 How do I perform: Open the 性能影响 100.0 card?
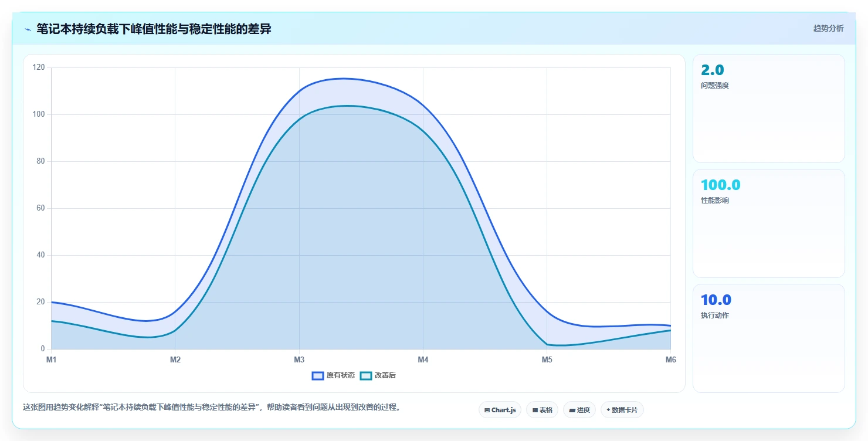click(x=769, y=223)
